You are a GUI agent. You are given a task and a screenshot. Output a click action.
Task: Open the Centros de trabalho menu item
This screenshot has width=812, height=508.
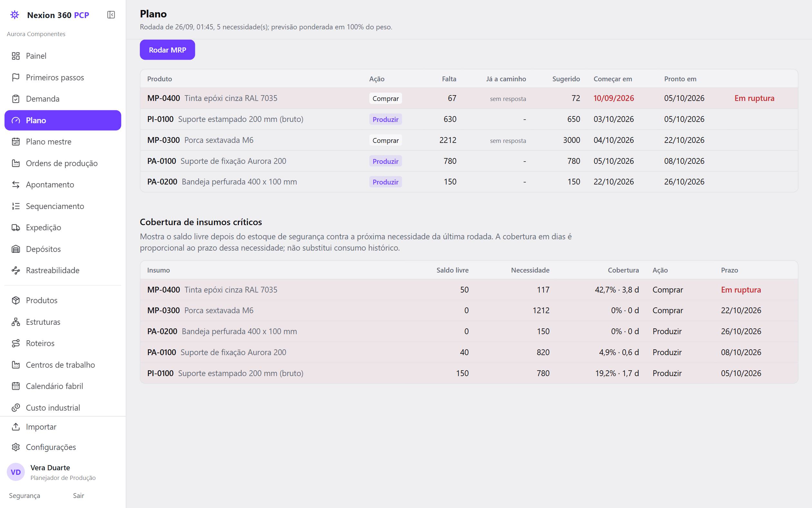coord(63,365)
